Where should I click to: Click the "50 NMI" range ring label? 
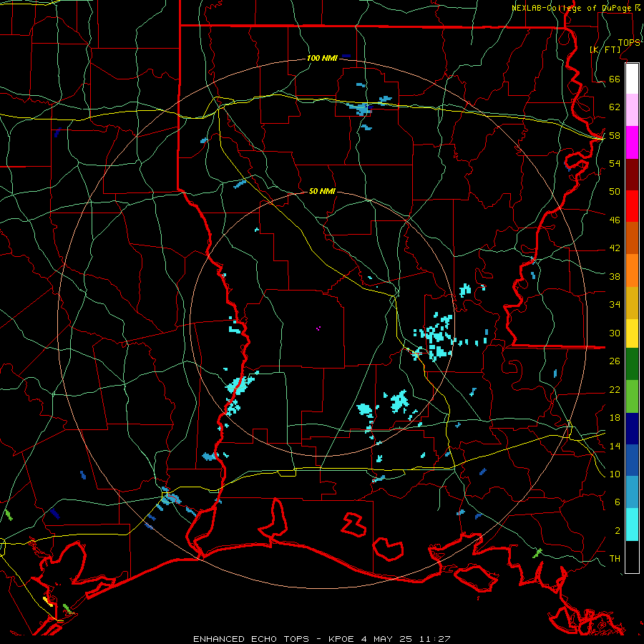[322, 191]
